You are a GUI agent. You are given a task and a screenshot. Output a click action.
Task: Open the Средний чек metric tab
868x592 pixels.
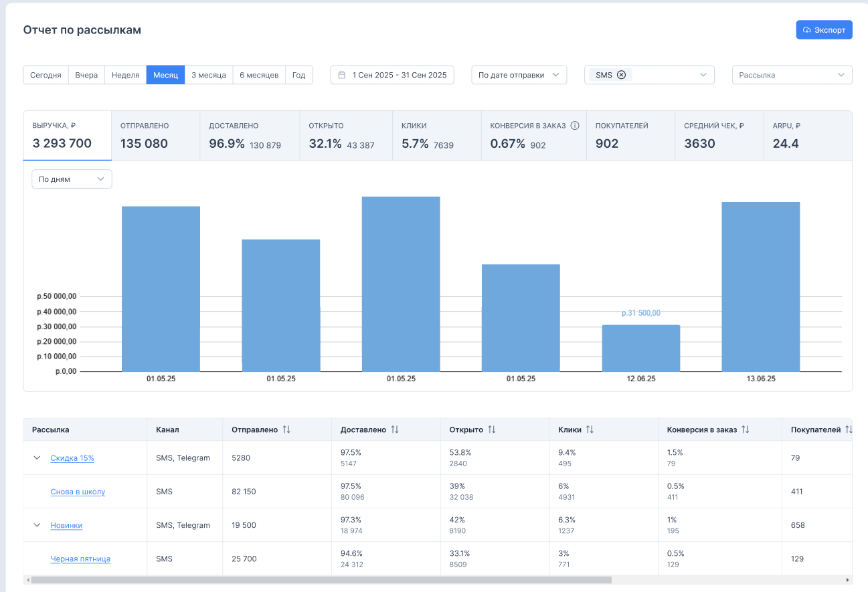coord(719,136)
